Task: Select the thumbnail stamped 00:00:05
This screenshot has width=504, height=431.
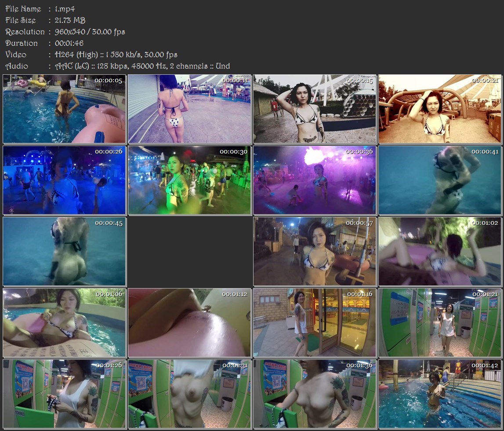Action: pos(64,109)
